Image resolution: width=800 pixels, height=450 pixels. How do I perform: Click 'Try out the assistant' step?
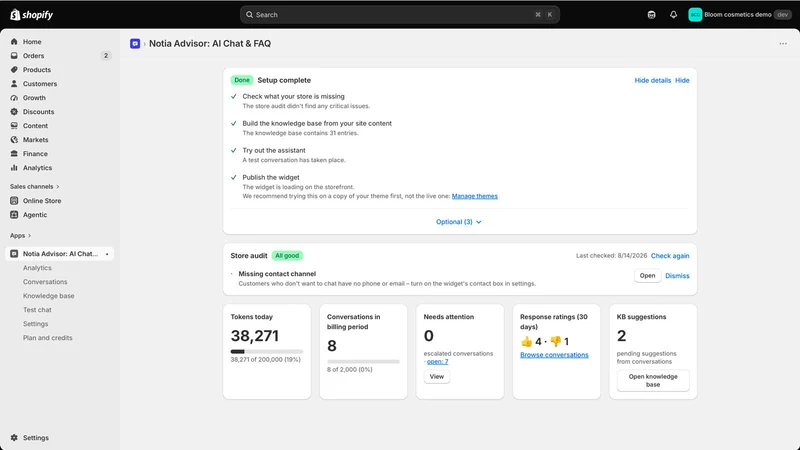[x=274, y=151]
